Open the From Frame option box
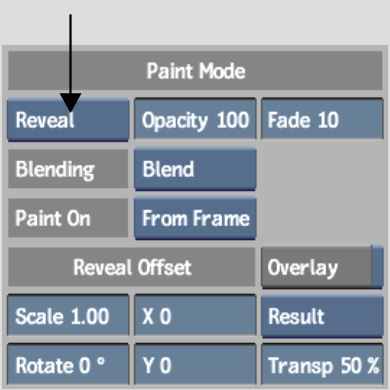Image resolution: width=390 pixels, height=390 pixels. [x=195, y=218]
